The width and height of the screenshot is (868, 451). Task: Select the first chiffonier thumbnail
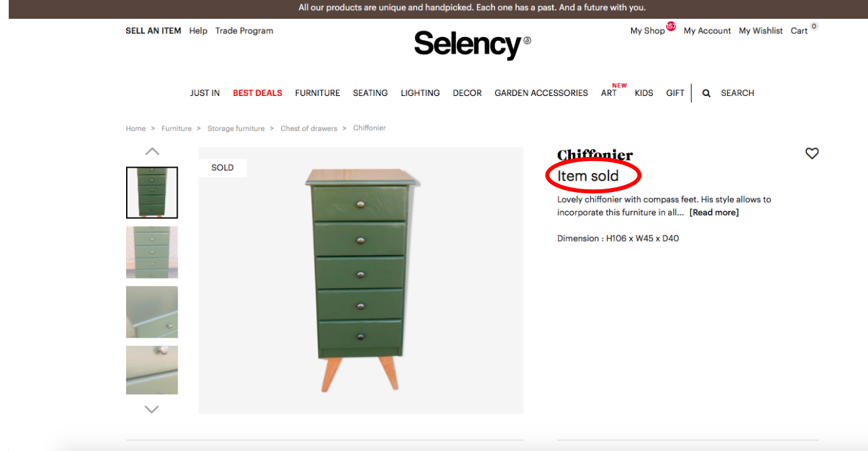(x=152, y=193)
